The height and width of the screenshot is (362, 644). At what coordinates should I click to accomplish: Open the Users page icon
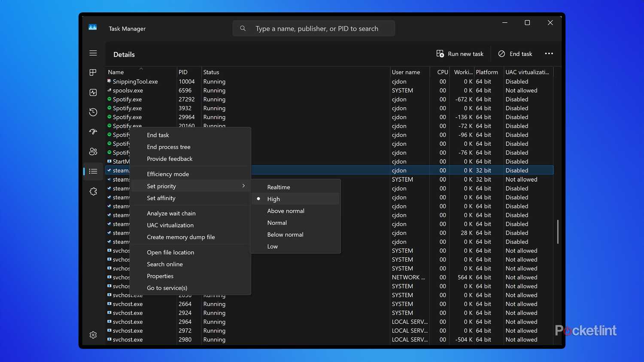[x=93, y=151]
